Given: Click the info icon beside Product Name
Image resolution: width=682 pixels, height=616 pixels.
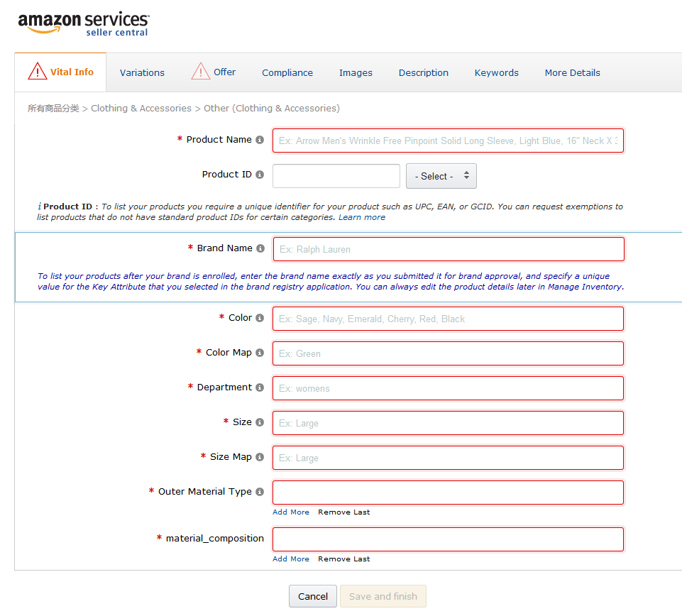Looking at the screenshot, I should pyautogui.click(x=260, y=140).
